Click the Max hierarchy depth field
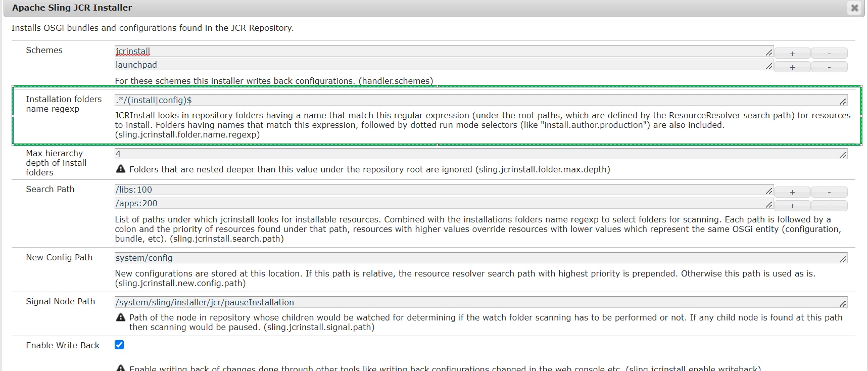 (x=481, y=154)
